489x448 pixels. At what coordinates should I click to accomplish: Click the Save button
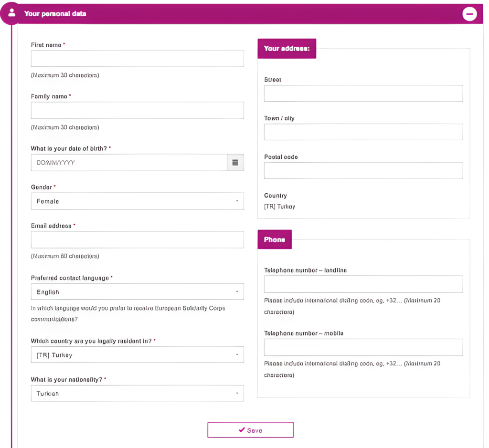coord(250,430)
